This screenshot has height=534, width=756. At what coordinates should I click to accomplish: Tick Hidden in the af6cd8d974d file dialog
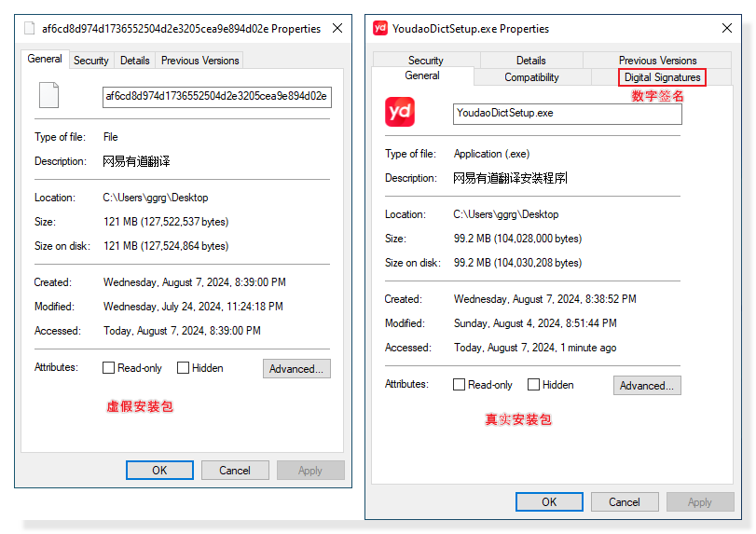[x=184, y=368]
